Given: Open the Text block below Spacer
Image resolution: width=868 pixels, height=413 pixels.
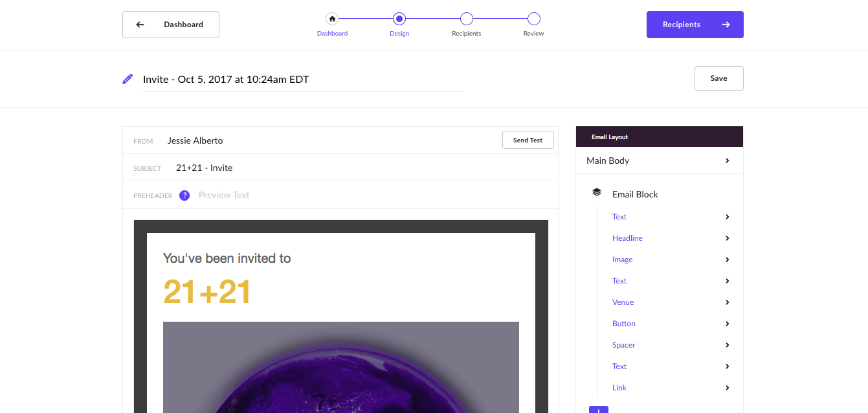Looking at the screenshot, I should 671,366.
